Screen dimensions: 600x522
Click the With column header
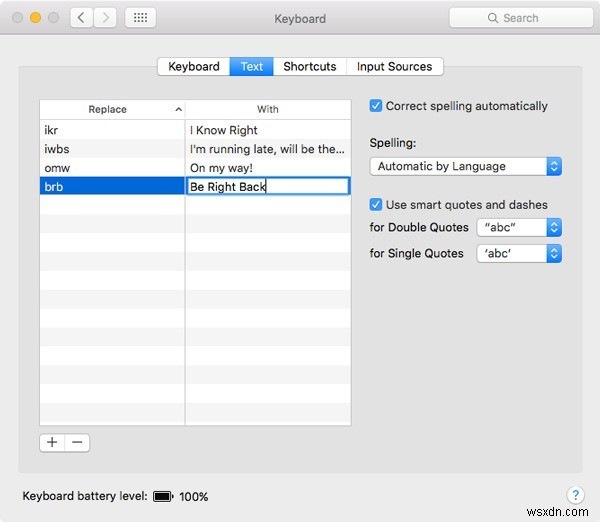[x=268, y=109]
